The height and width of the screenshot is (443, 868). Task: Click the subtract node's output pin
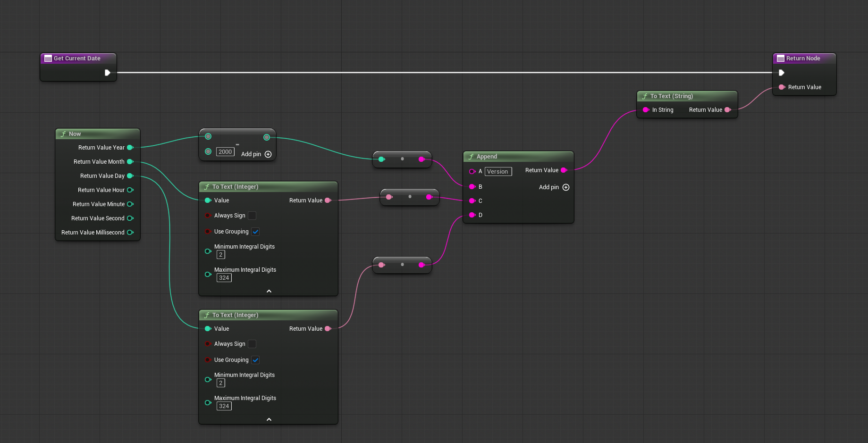tap(267, 137)
